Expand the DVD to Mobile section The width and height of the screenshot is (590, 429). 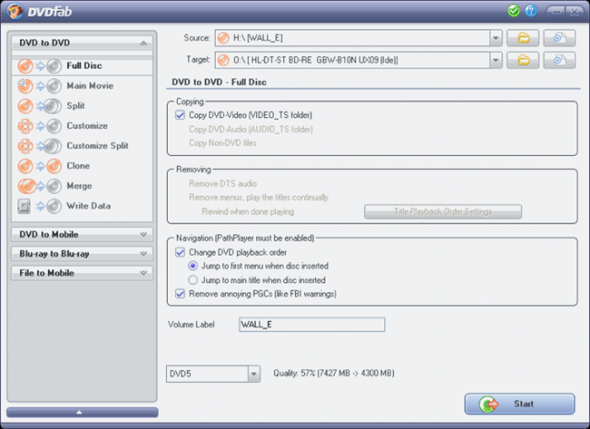point(82,234)
